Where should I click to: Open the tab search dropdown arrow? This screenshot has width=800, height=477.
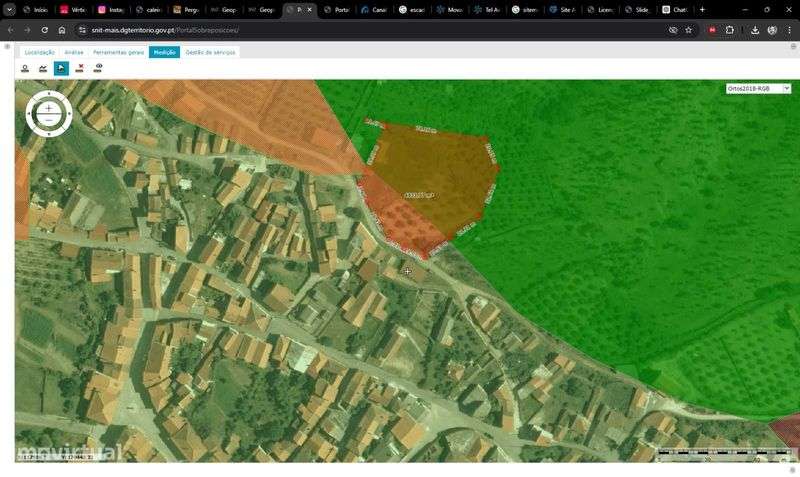tap(9, 10)
